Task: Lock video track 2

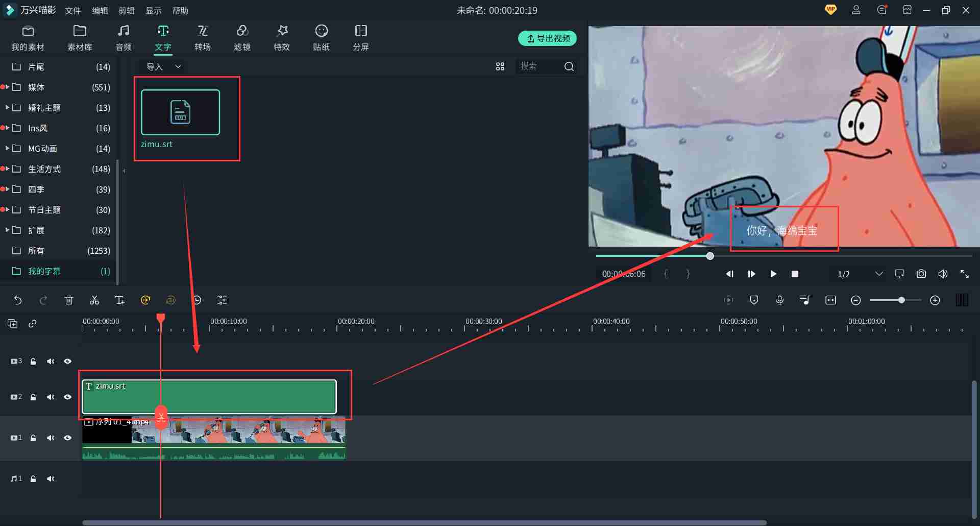Action: 33,397
